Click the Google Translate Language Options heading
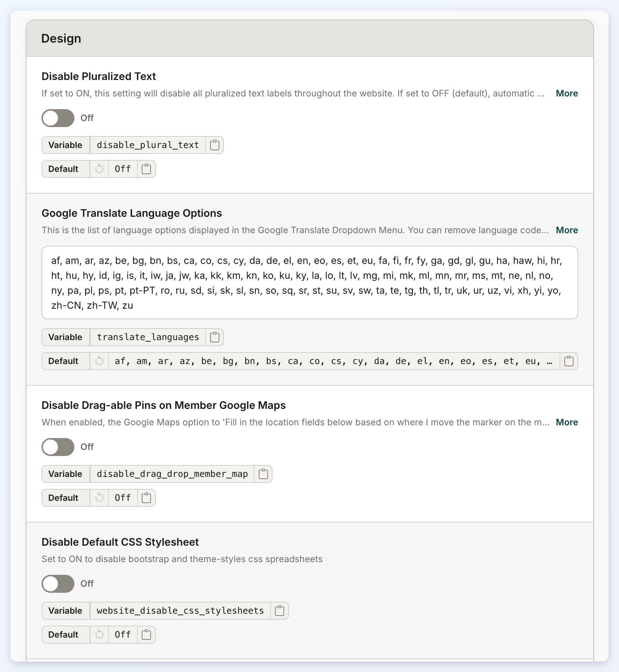This screenshot has width=619, height=672. [x=132, y=213]
